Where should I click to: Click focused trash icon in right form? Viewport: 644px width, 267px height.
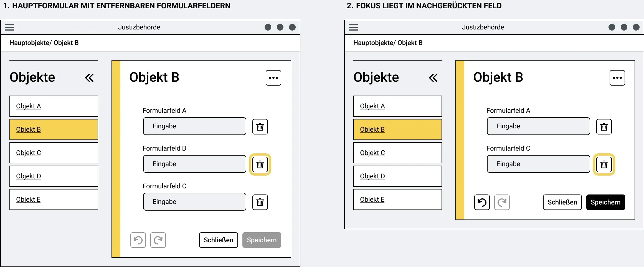point(604,164)
